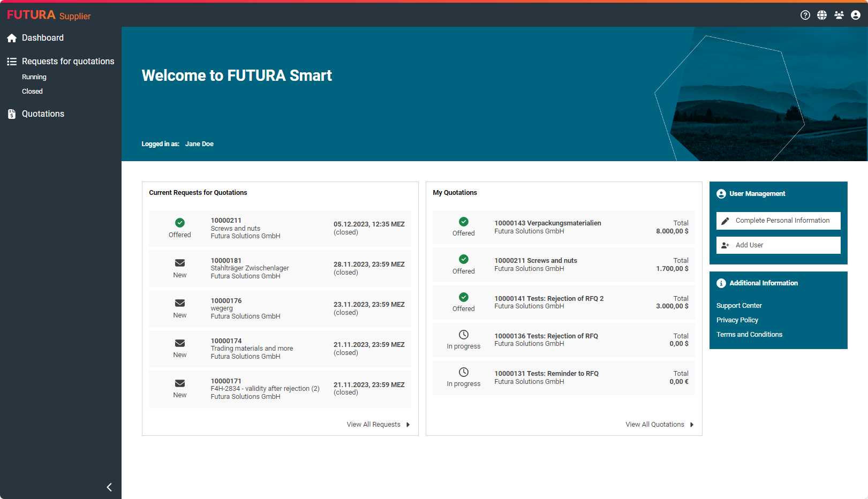Click Complete Personal Information button

[778, 221]
